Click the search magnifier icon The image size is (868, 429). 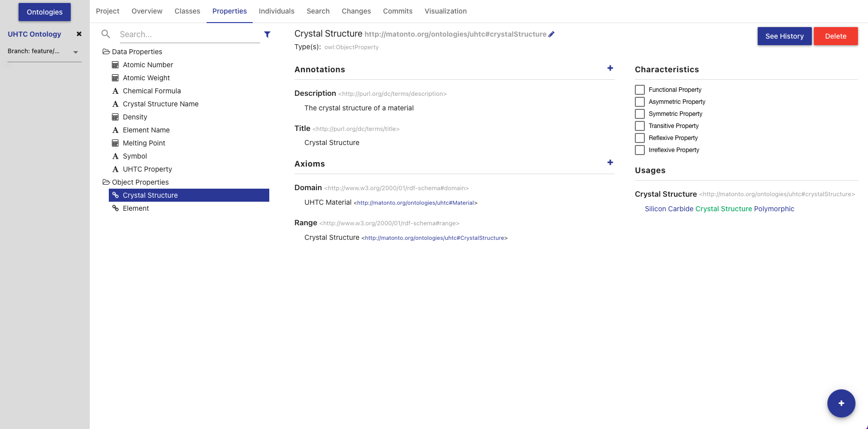point(106,34)
